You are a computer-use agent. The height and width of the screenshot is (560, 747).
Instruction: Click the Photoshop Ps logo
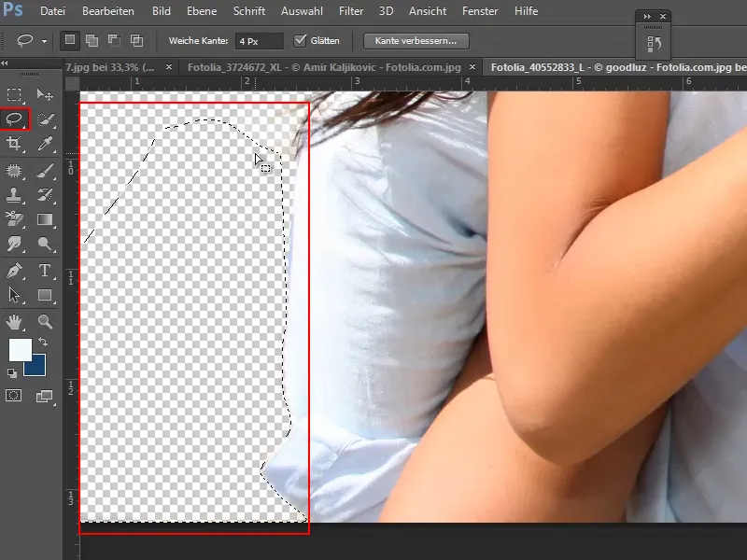12,9
